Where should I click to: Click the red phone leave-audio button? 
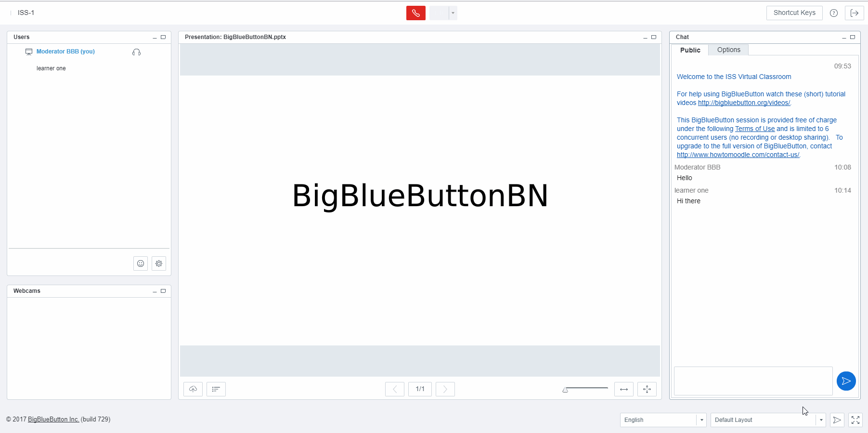tap(416, 13)
